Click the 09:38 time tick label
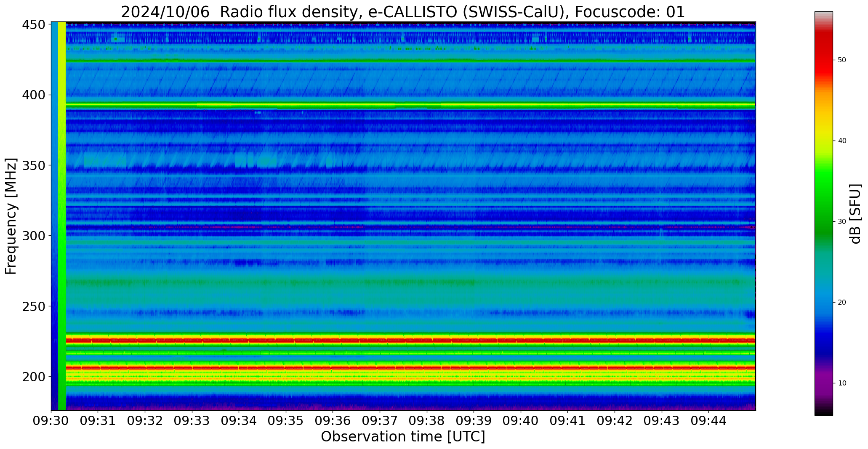The height and width of the screenshot is (449, 868). pos(427,420)
